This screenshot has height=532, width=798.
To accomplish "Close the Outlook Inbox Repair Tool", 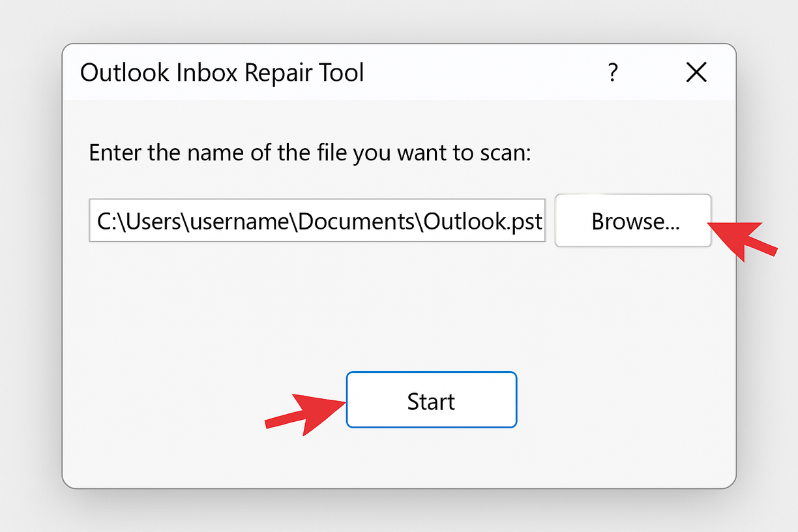I will pyautogui.click(x=696, y=73).
